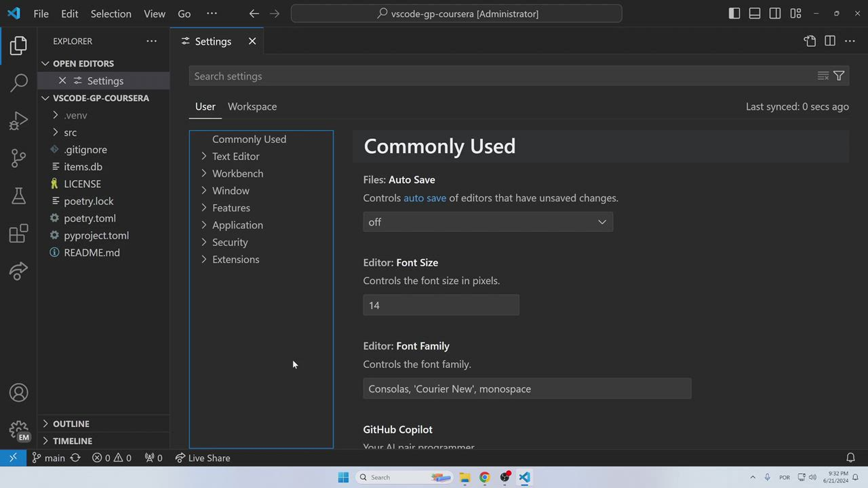Open the Run and Debug view
The width and height of the screenshot is (868, 488).
point(18,121)
